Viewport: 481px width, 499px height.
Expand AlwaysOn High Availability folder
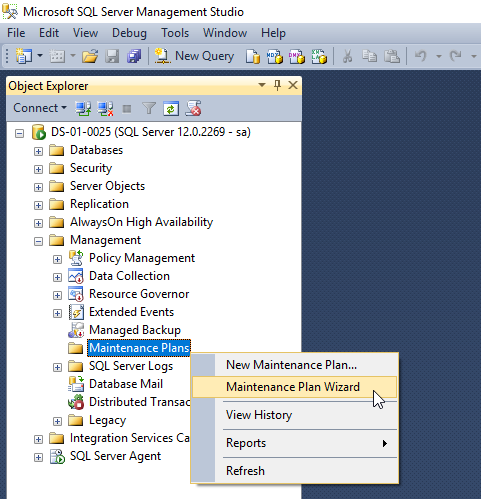point(38,223)
